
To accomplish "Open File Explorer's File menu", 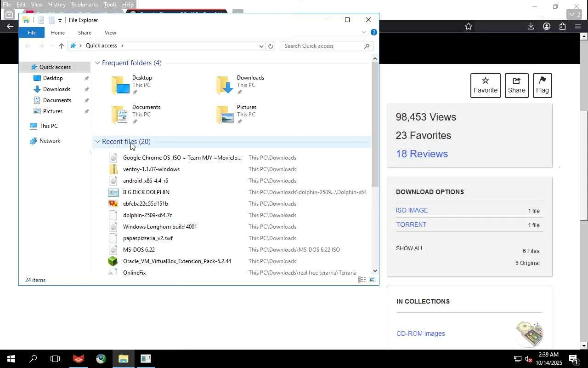I will point(32,33).
